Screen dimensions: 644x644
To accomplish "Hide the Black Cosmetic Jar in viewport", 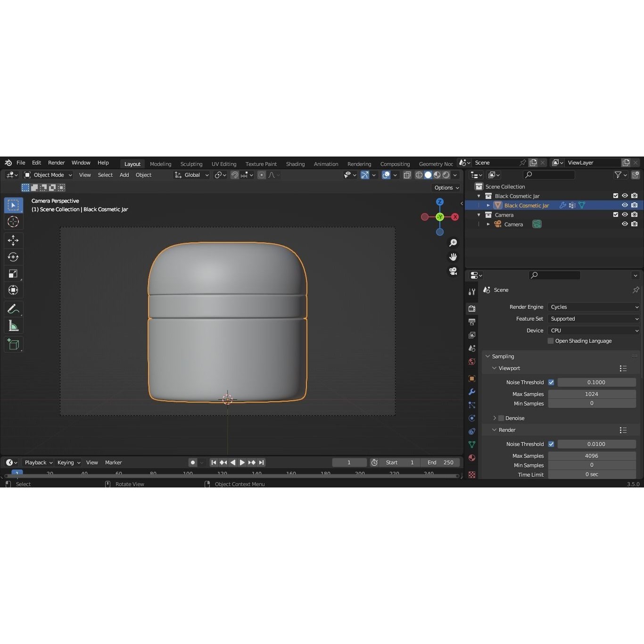I will pos(625,205).
